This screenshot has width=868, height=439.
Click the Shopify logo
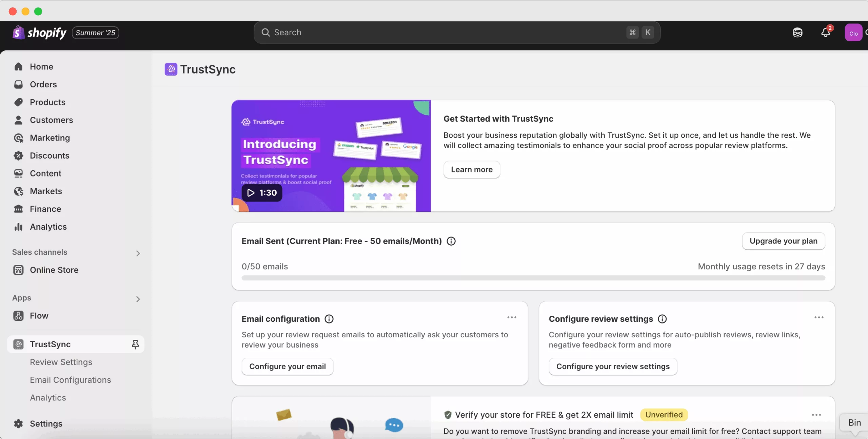tap(39, 33)
